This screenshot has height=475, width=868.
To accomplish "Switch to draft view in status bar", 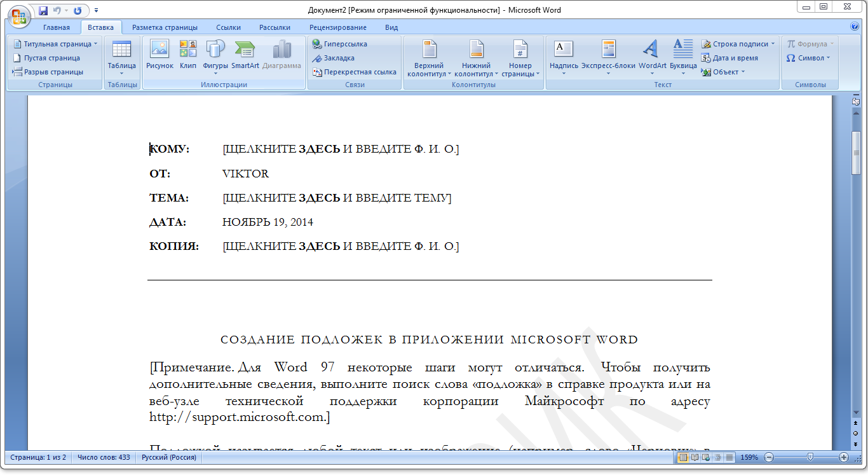I will [x=729, y=457].
